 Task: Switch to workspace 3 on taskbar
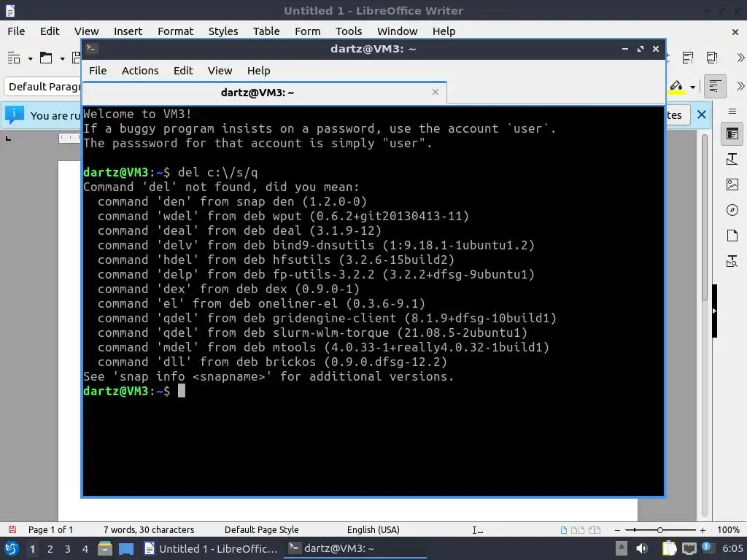click(67, 549)
